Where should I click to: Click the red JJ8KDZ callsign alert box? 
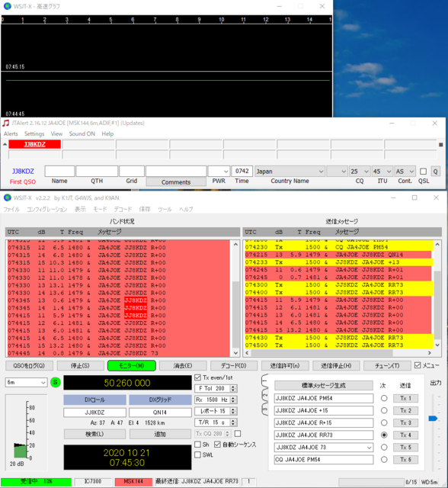click(x=35, y=144)
